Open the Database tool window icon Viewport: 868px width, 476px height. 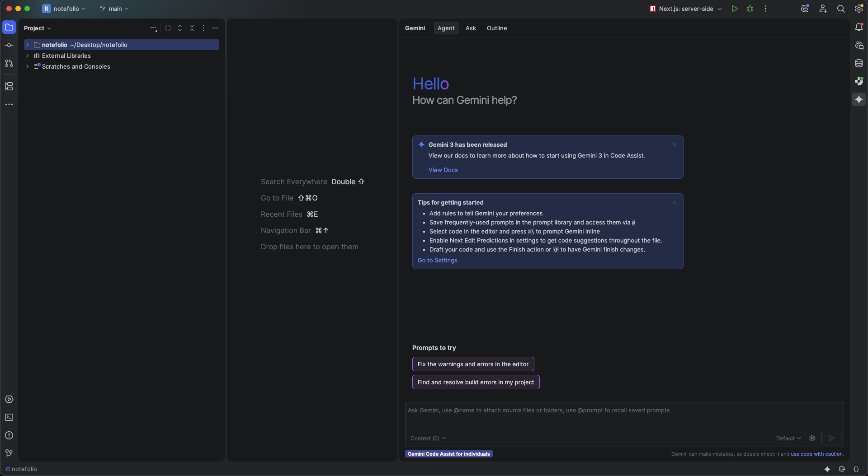859,63
